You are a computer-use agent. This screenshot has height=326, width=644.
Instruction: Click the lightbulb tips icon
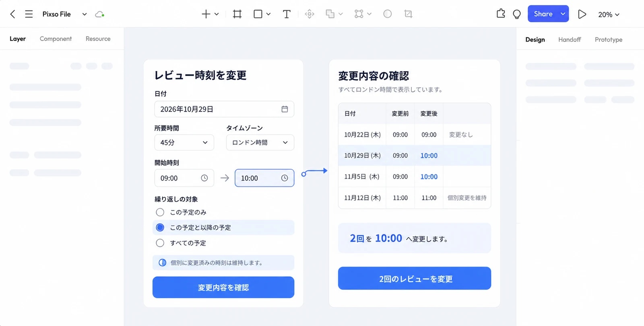coord(517,14)
